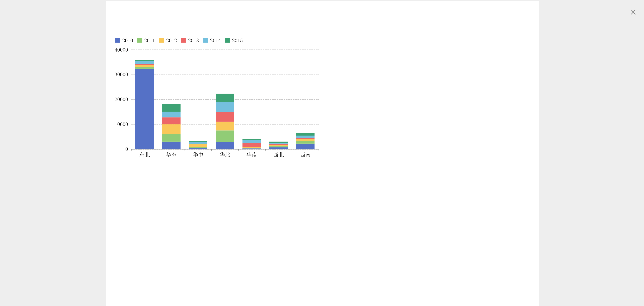644x306 pixels.
Task: Click the 华东 axis label
Action: (171, 155)
